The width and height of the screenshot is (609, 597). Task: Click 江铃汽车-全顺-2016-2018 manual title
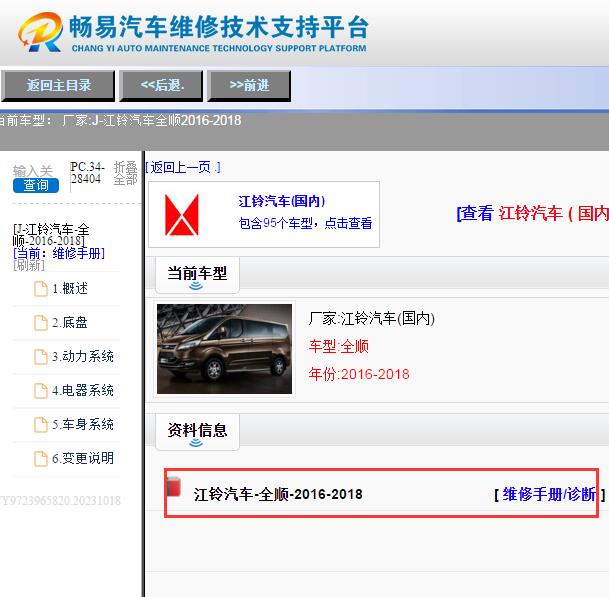click(x=278, y=494)
